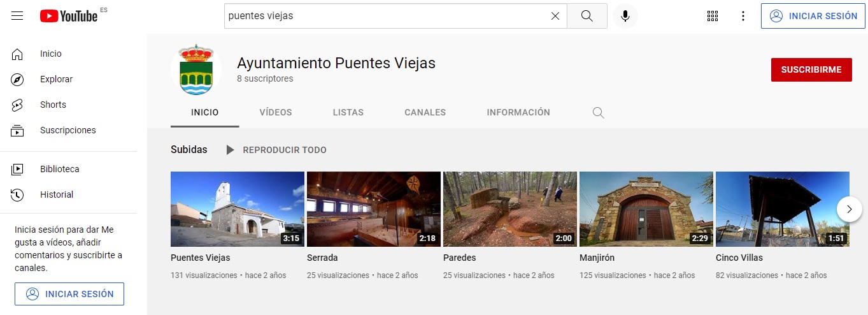Click the 1:51 duration badge
This screenshot has height=315, width=868.
(836, 238)
